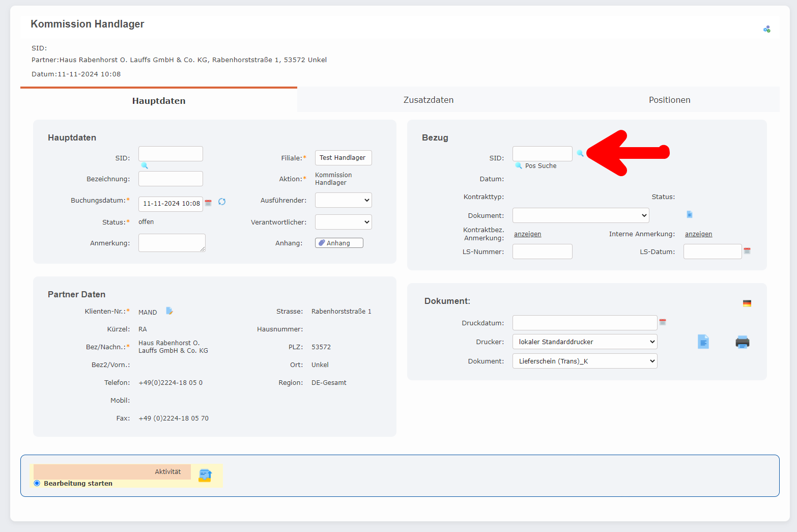The image size is (797, 532).
Task: Switch to the Positionen tab
Action: click(x=669, y=100)
